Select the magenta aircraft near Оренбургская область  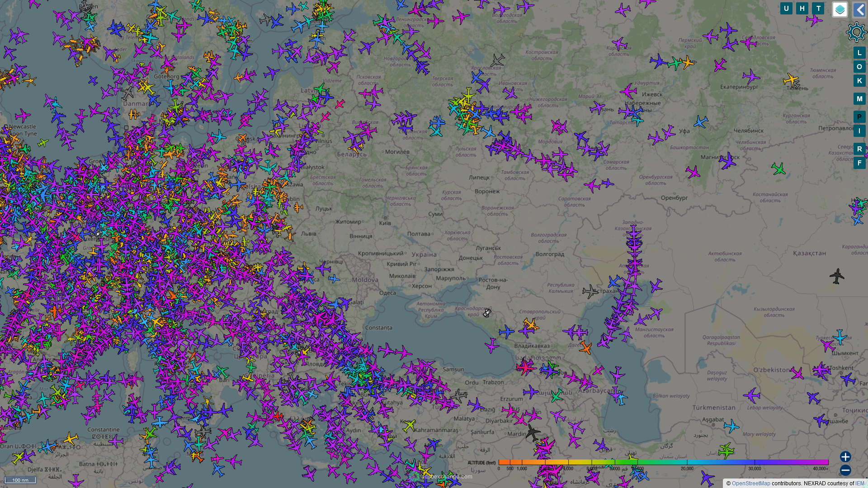692,172
